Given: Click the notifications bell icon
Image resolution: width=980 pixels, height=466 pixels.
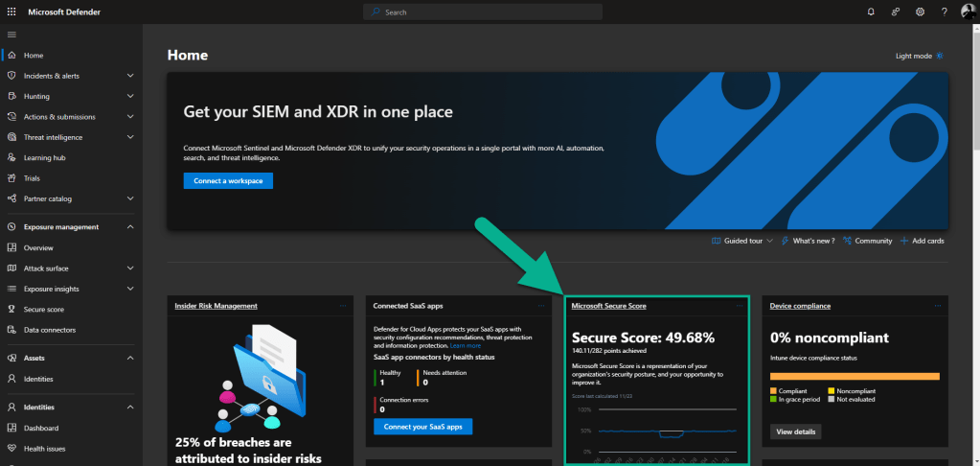Looking at the screenshot, I should [x=870, y=12].
